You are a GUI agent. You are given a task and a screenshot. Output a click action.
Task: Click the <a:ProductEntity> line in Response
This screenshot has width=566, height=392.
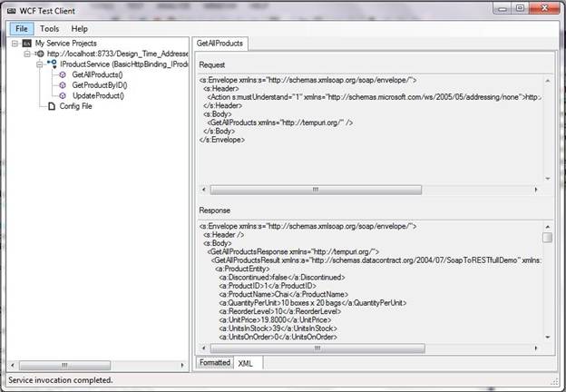(x=242, y=269)
